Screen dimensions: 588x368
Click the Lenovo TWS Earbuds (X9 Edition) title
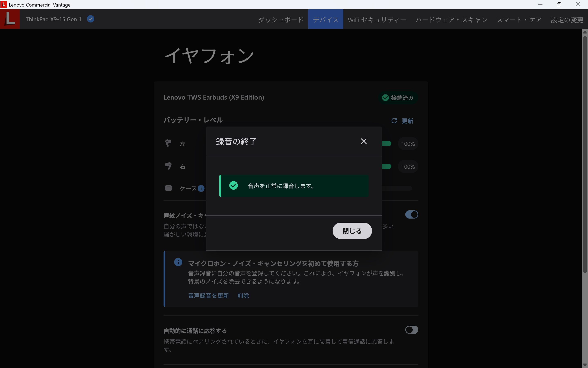point(214,97)
